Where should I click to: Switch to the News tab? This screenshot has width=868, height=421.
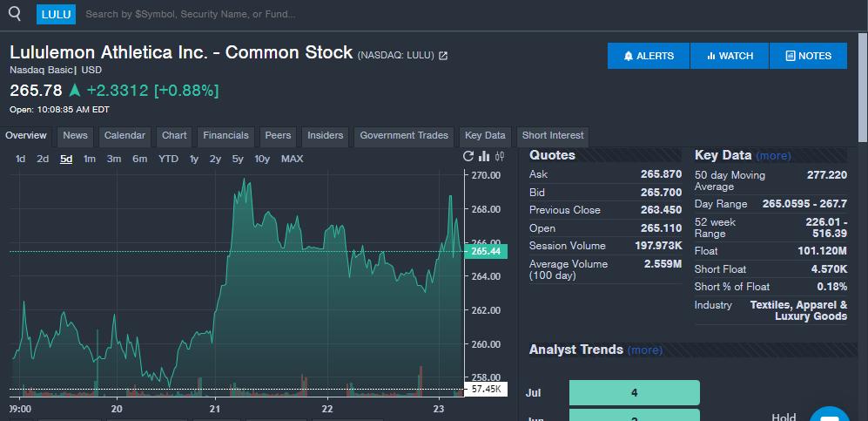coord(75,136)
